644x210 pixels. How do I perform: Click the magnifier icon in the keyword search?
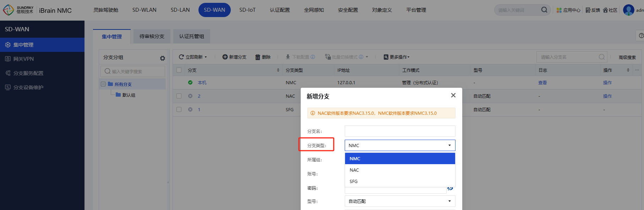pyautogui.click(x=544, y=10)
